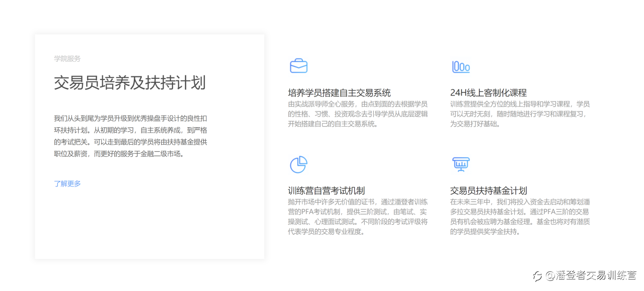The height and width of the screenshot is (291, 644).
Task: Click the watermark logo beside 潘登者交易训练营
Action: pyautogui.click(x=538, y=276)
